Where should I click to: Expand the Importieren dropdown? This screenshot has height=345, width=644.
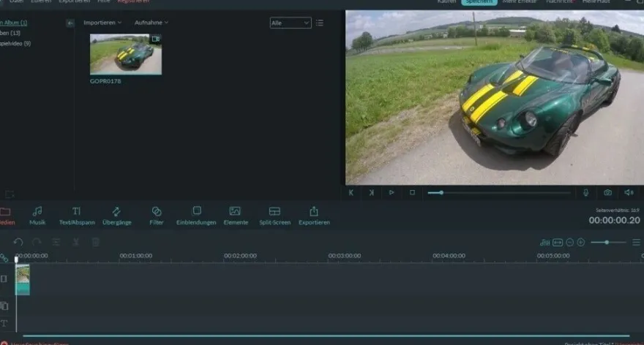(x=102, y=23)
